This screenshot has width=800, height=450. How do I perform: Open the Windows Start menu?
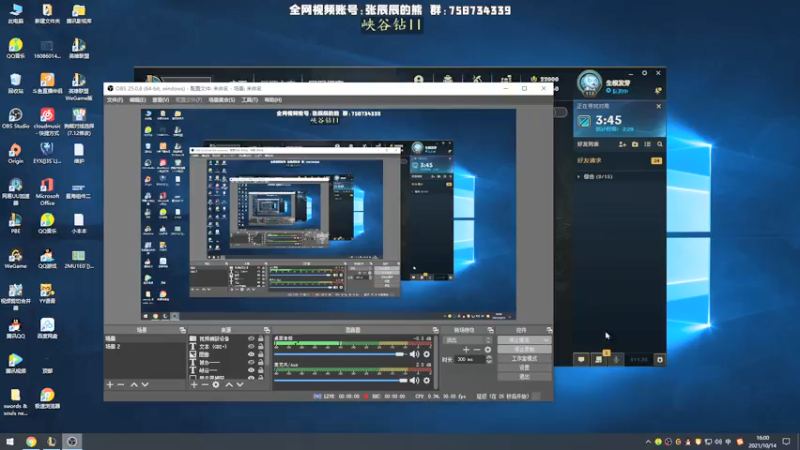(x=10, y=441)
